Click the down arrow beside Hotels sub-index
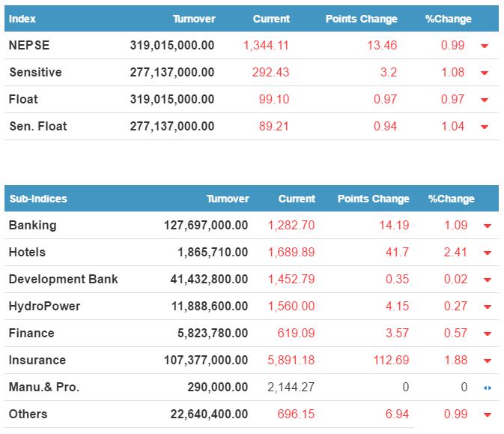The width and height of the screenshot is (504, 434). tap(488, 253)
